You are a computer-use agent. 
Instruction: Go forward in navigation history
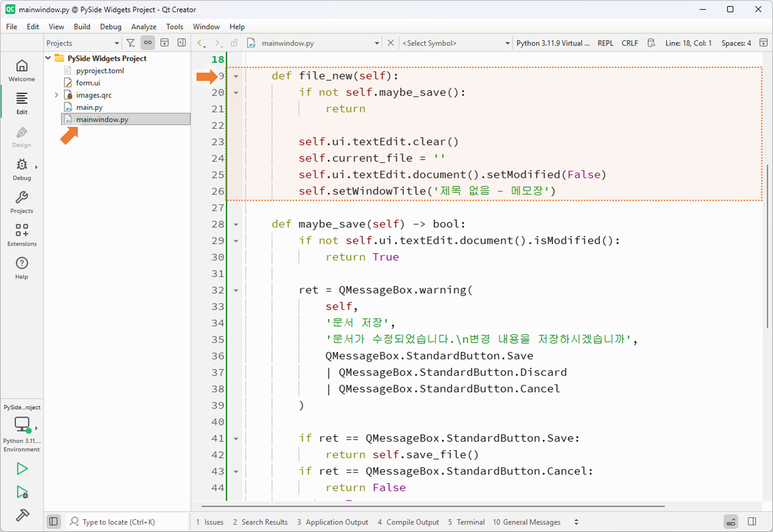[218, 43]
